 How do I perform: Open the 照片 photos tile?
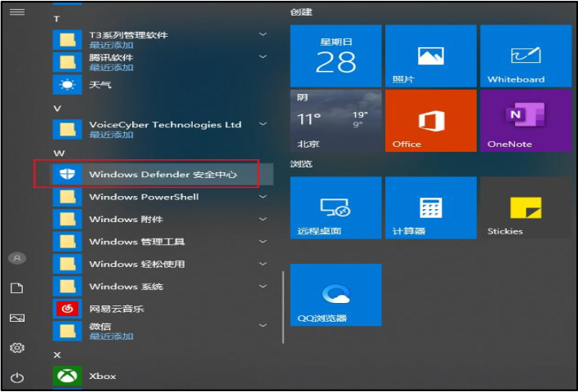click(430, 56)
